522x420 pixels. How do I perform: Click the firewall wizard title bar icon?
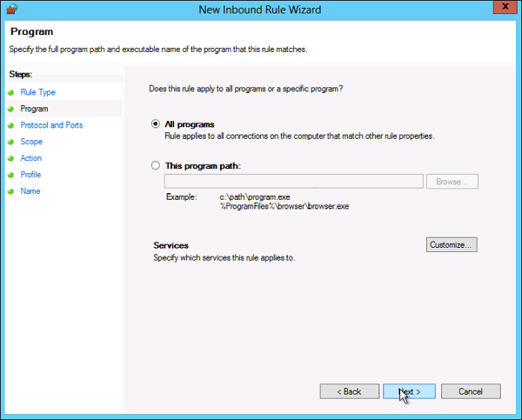coord(10,9)
